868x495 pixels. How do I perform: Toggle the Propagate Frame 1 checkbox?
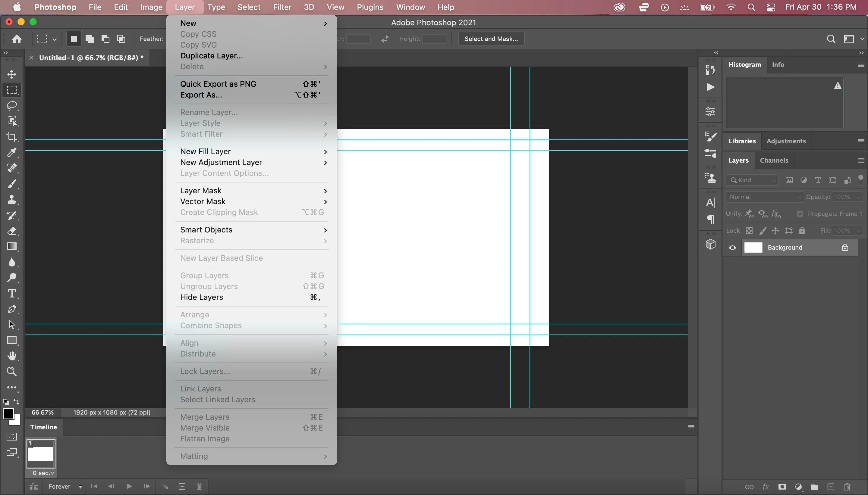(x=800, y=213)
